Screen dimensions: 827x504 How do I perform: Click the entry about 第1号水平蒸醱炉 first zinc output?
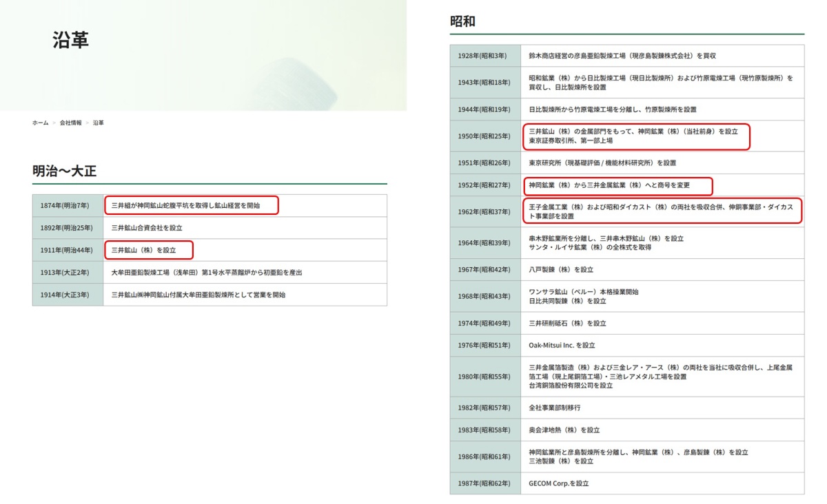tap(207, 273)
